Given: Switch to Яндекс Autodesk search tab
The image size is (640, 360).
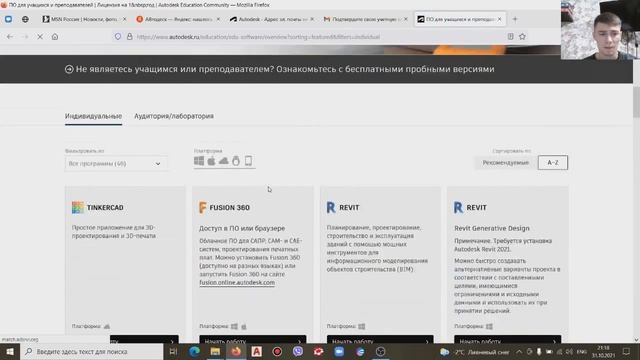Looking at the screenshot, I should 178,19.
